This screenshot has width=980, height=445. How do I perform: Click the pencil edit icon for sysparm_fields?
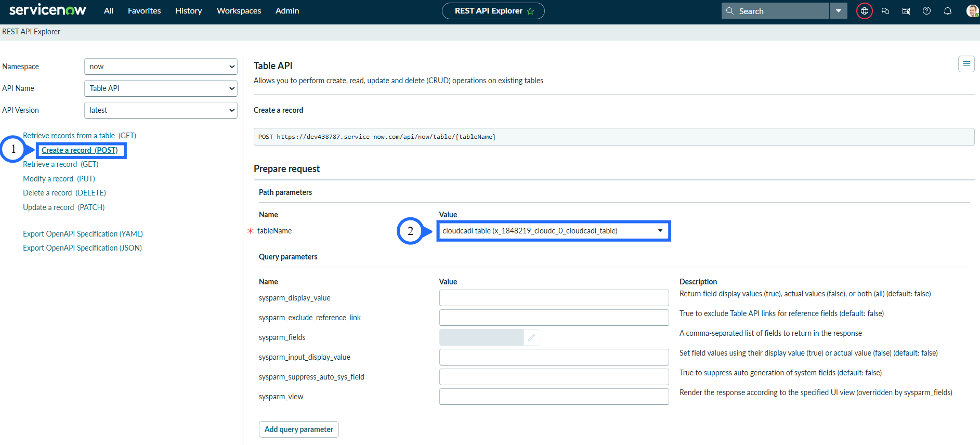tap(531, 337)
